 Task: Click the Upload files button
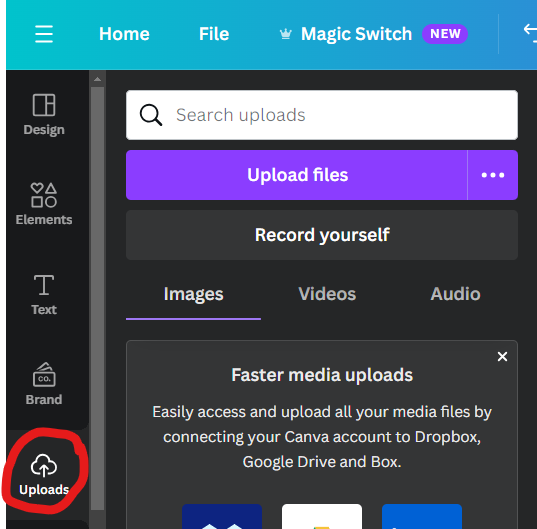pyautogui.click(x=297, y=175)
